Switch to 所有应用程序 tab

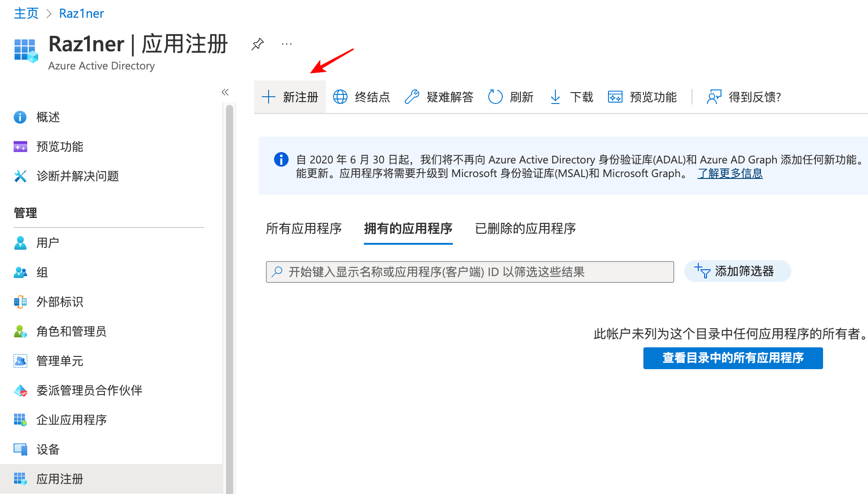point(304,228)
